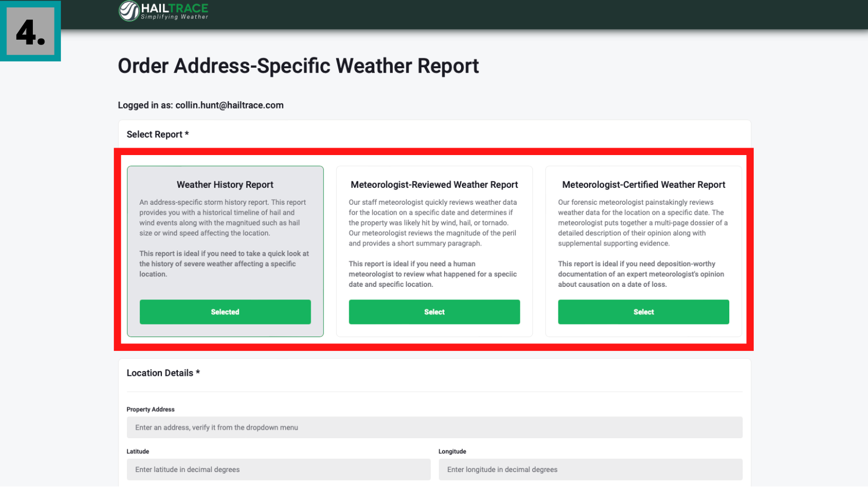Click the 'Our staff meteorologist quickly reviews' paragraph
The width and height of the screenshot is (868, 489).
pos(433,223)
